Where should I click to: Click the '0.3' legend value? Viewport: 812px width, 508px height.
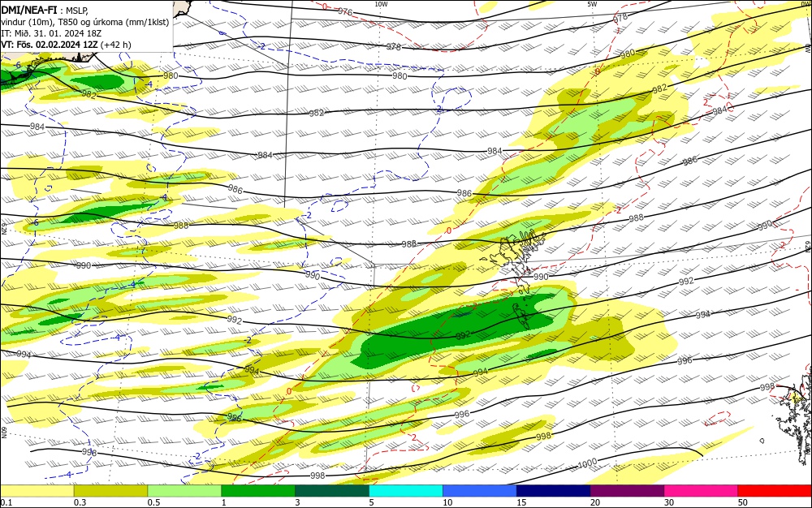coord(80,503)
